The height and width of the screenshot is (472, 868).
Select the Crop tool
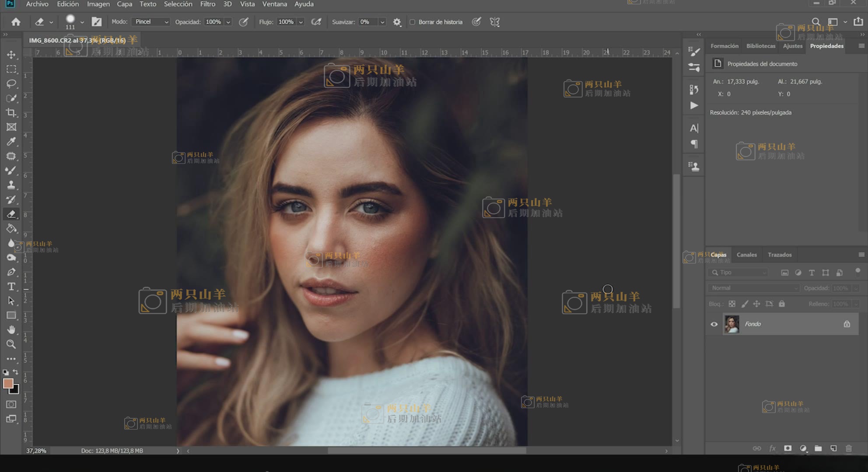[11, 113]
